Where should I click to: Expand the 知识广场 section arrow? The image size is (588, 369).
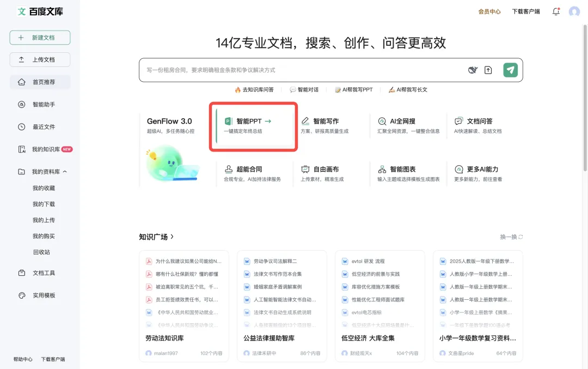click(x=171, y=237)
